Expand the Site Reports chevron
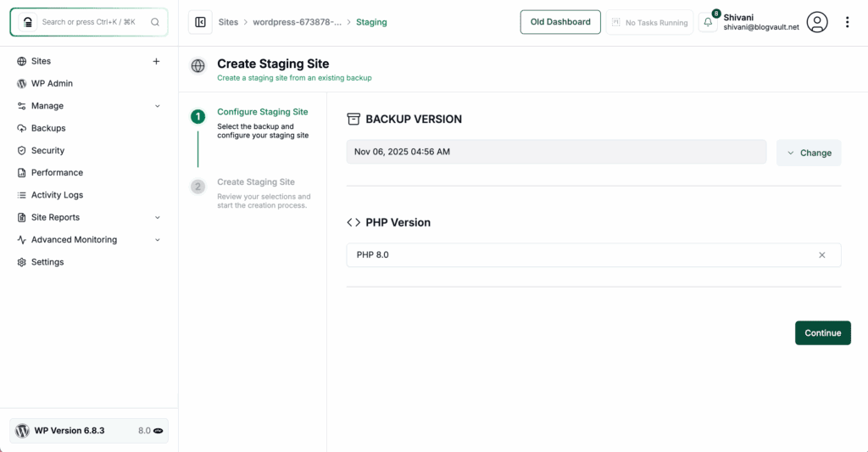The width and height of the screenshot is (868, 452). pos(157,217)
